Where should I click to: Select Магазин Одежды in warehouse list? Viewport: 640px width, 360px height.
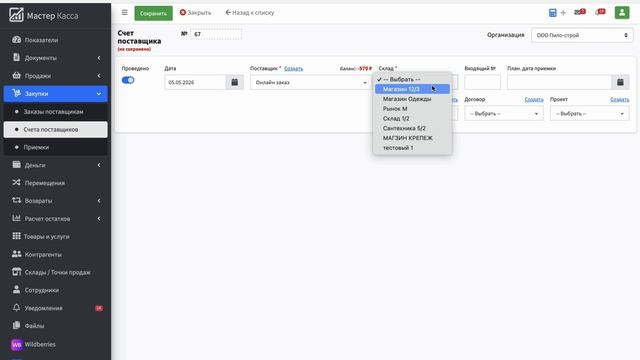(412, 99)
